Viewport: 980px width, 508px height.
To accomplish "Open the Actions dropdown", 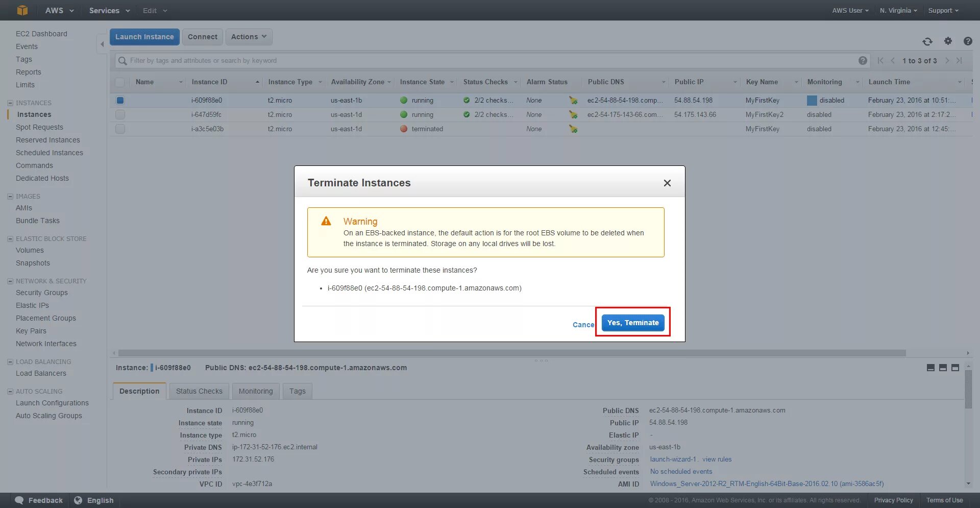I will [249, 37].
